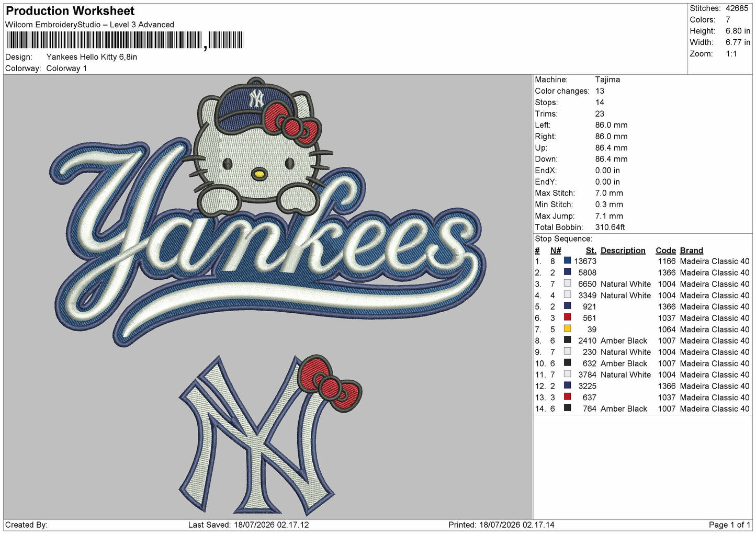Click the red swatch in stop row 6
Viewport: 756px width, 534px height.
567,317
